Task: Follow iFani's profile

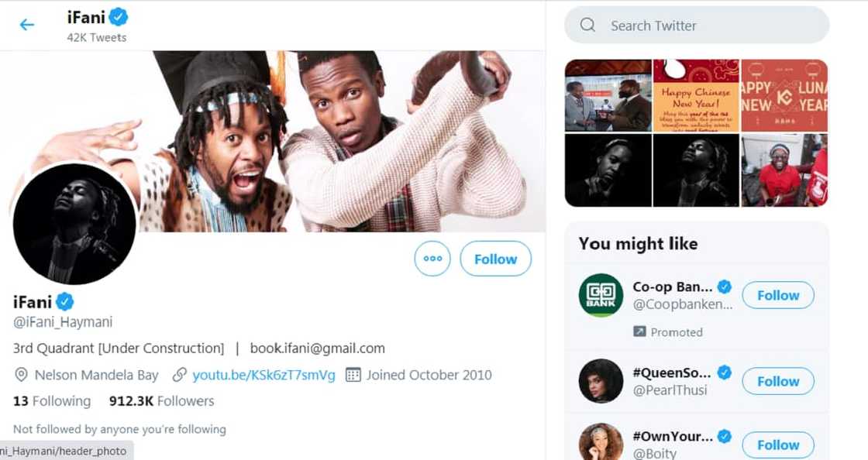Action: click(x=495, y=259)
